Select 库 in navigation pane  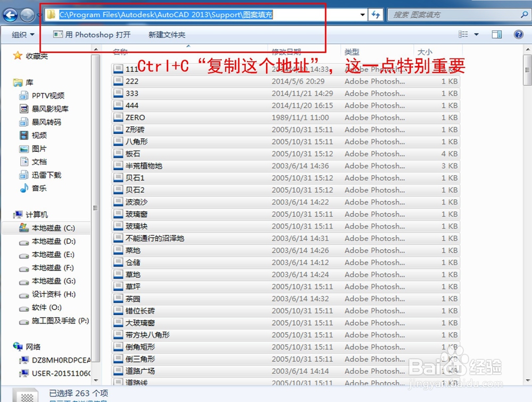coord(23,83)
